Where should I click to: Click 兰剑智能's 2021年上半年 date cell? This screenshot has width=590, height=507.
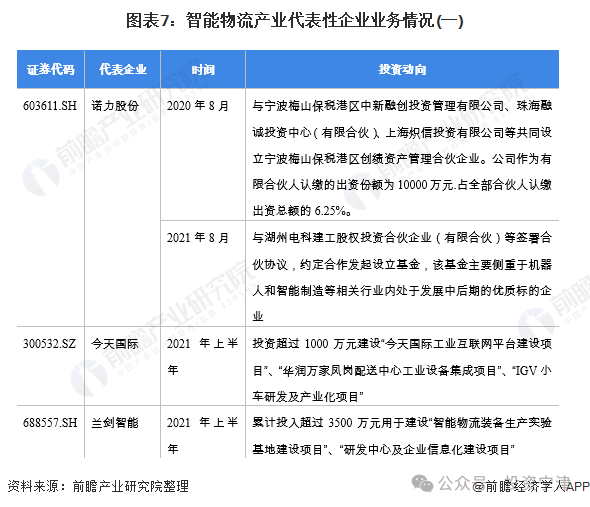(202, 435)
